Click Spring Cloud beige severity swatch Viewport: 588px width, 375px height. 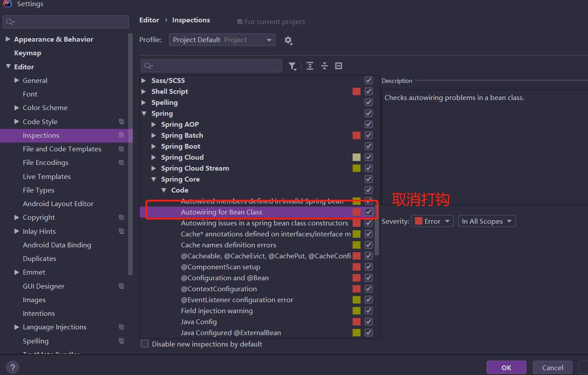tap(357, 157)
